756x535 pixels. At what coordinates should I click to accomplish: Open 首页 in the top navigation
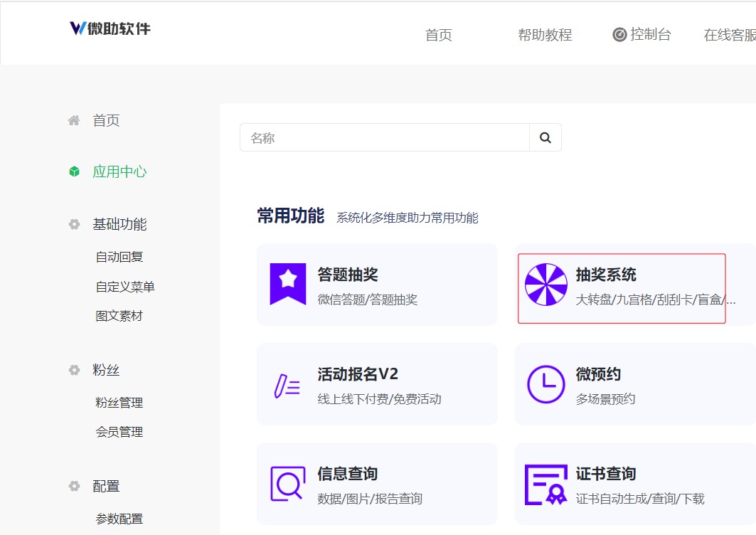point(438,35)
